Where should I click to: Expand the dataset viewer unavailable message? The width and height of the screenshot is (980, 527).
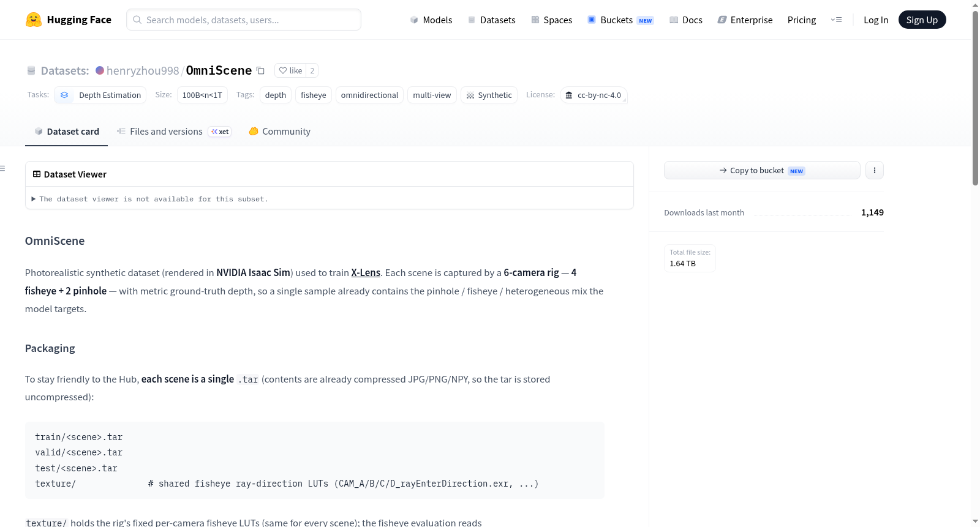(x=150, y=199)
